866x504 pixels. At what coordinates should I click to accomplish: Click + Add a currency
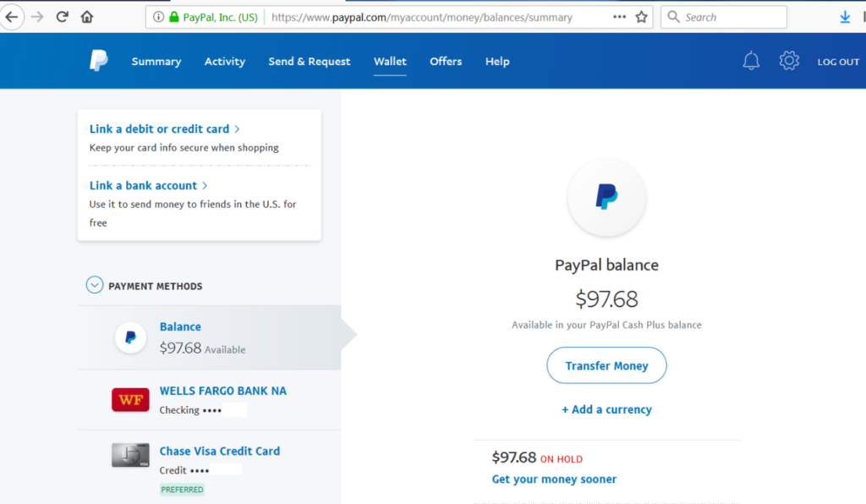(x=606, y=409)
